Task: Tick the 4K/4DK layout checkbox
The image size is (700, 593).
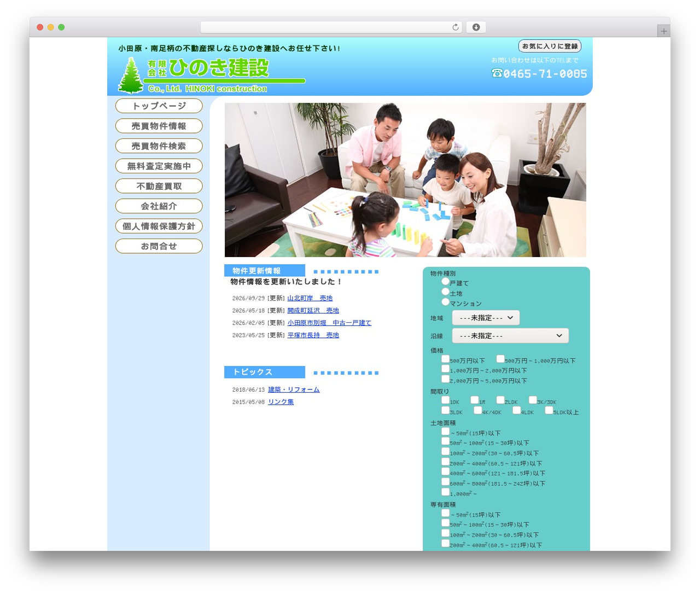Action: pos(478,410)
